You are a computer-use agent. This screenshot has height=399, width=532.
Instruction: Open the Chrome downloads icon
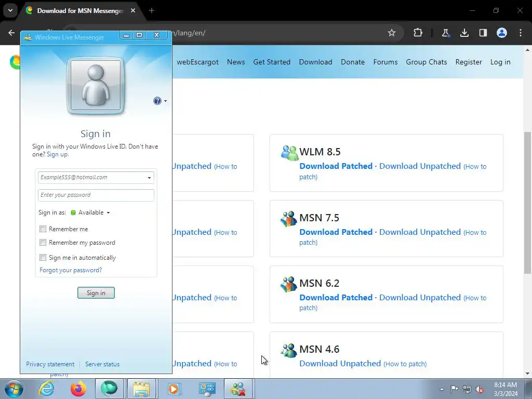tap(464, 33)
